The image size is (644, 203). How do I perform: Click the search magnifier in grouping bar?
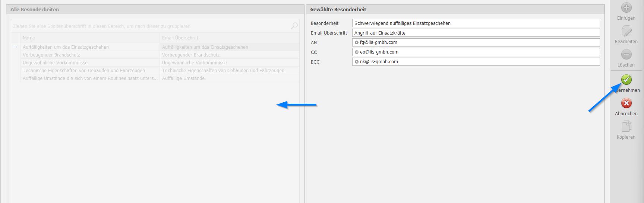click(x=294, y=26)
